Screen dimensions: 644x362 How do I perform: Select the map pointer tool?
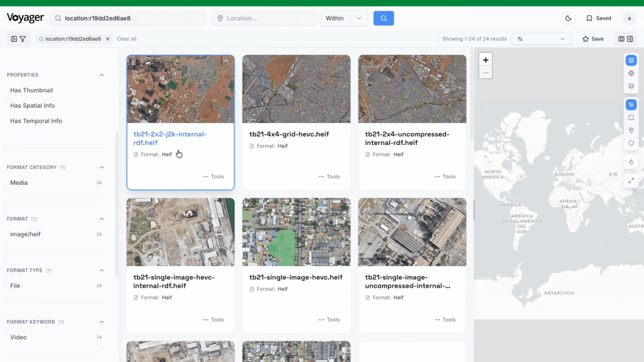pos(631,105)
